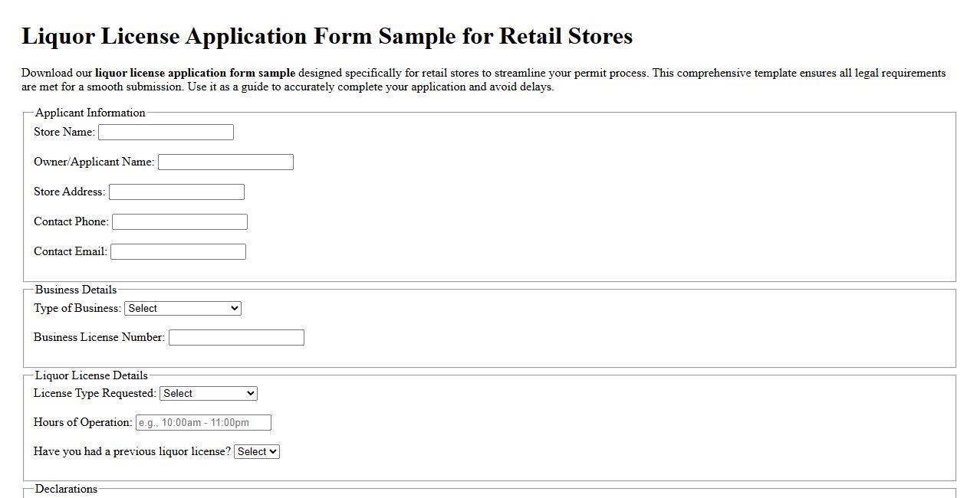Click the bold liquor license application form sample text

point(194,73)
